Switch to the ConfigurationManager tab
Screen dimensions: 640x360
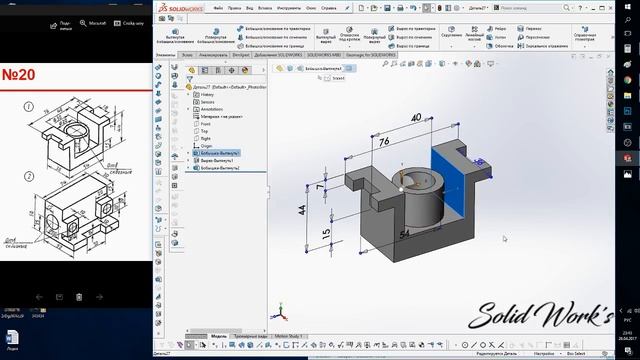click(x=218, y=70)
